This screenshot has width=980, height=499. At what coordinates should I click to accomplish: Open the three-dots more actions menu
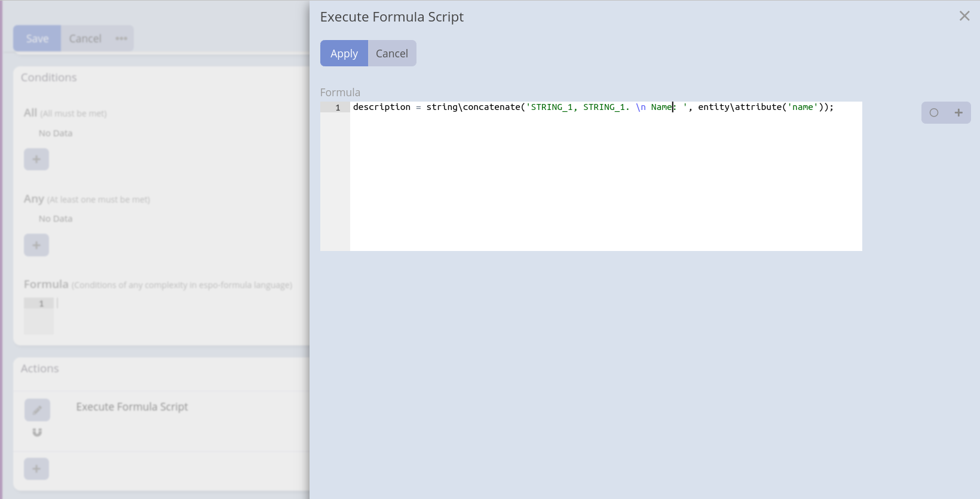[x=121, y=38]
